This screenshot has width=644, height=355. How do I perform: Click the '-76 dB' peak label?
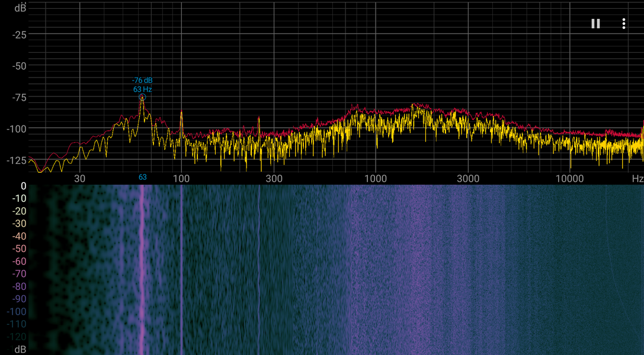click(142, 80)
